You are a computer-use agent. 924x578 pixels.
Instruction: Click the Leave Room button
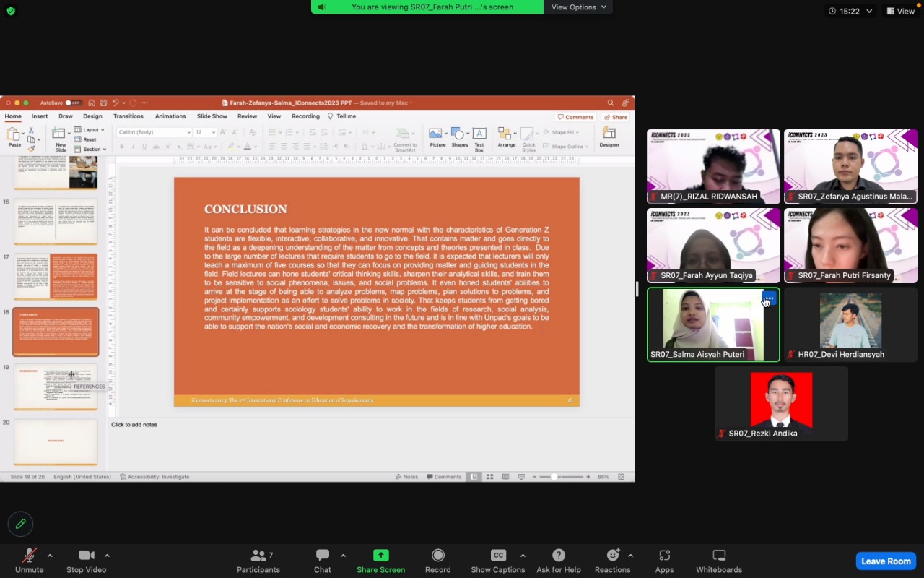pyautogui.click(x=886, y=561)
